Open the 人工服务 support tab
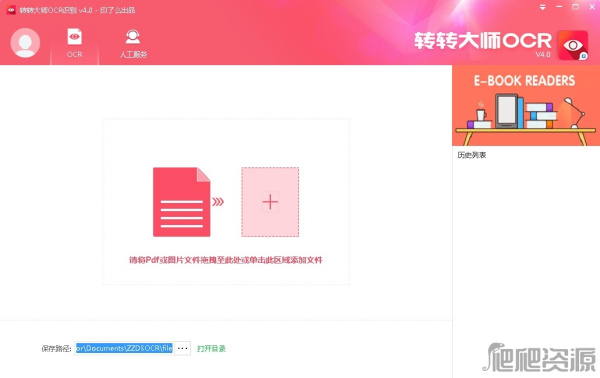The width and height of the screenshot is (600, 378). (x=133, y=44)
